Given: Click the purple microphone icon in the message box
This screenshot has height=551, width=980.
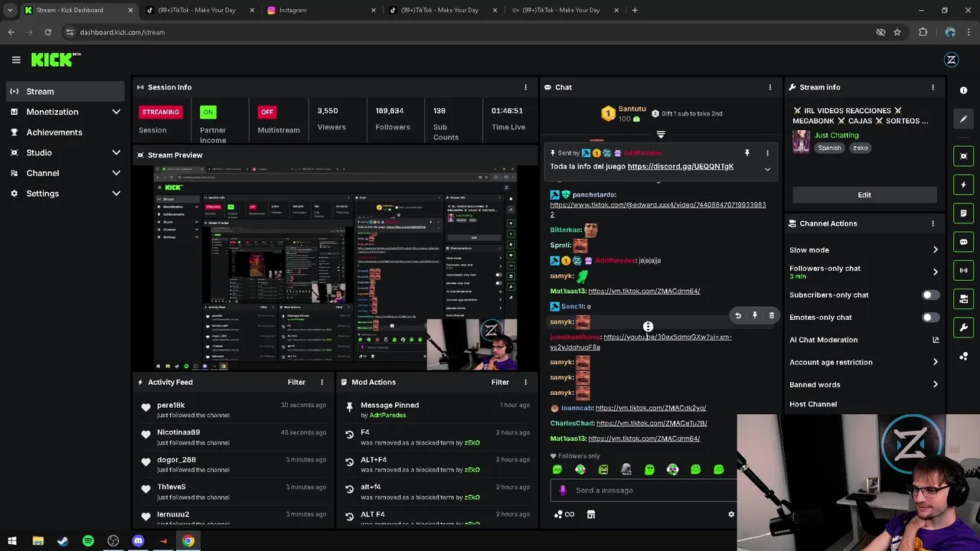Looking at the screenshot, I should (563, 491).
